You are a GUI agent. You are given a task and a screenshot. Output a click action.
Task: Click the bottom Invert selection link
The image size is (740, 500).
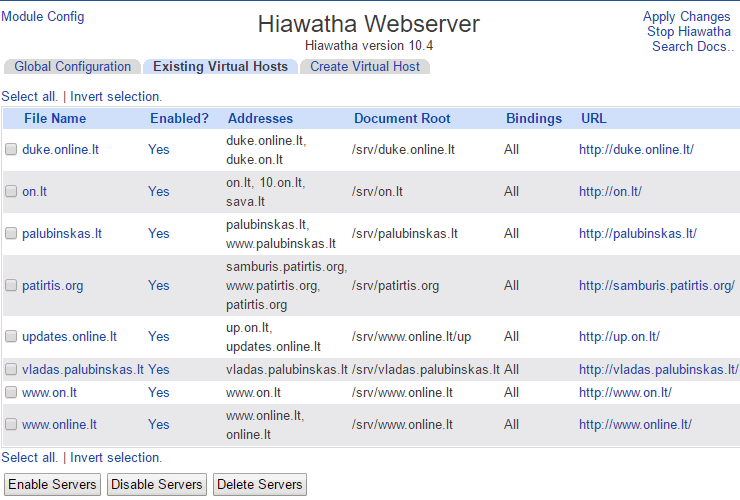(116, 458)
